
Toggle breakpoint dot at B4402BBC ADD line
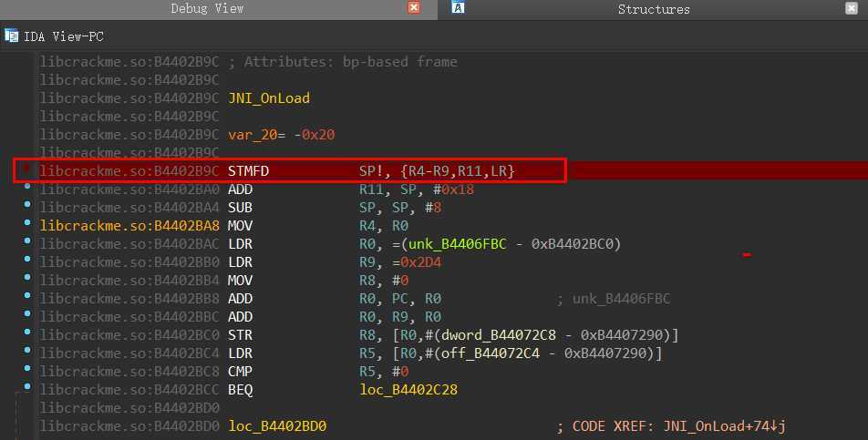click(26, 314)
